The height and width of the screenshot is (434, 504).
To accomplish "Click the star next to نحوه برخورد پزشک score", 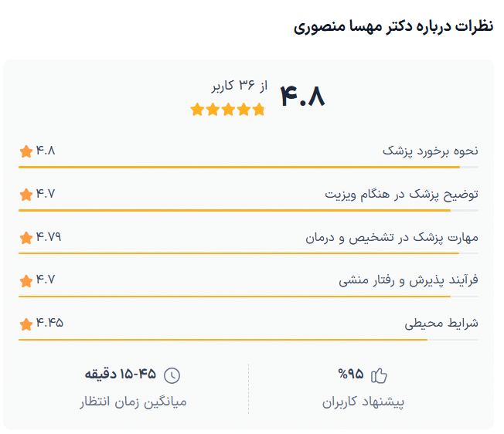I will coord(26,151).
